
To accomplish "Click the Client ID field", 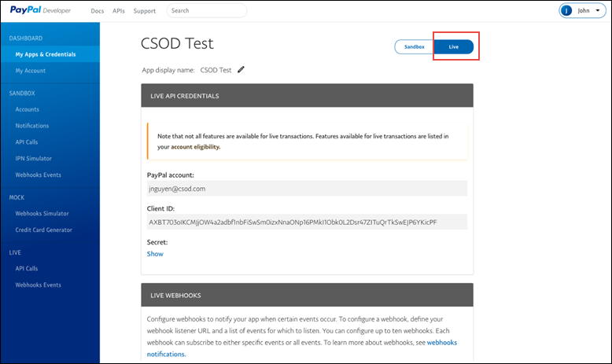I will point(307,222).
